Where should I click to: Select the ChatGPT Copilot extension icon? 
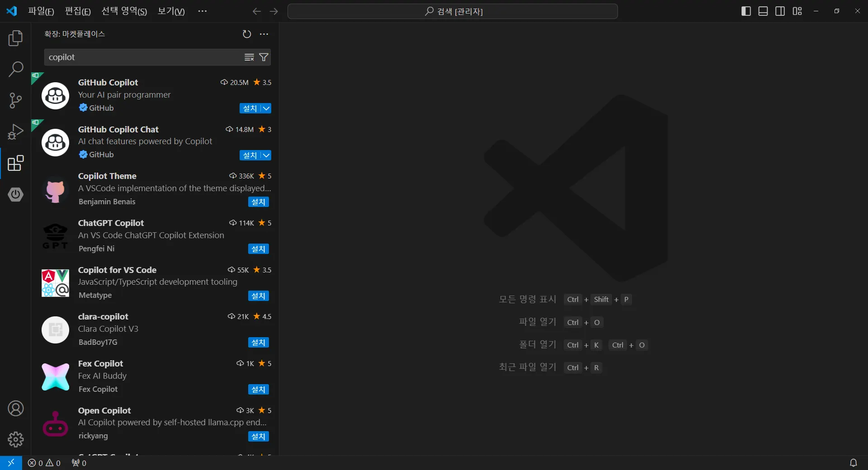[56, 236]
